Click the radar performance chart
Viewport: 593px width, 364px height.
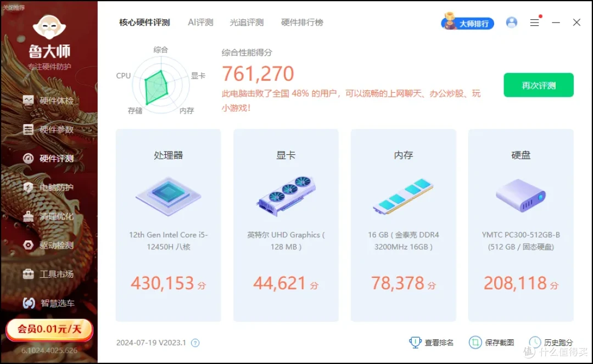161,85
